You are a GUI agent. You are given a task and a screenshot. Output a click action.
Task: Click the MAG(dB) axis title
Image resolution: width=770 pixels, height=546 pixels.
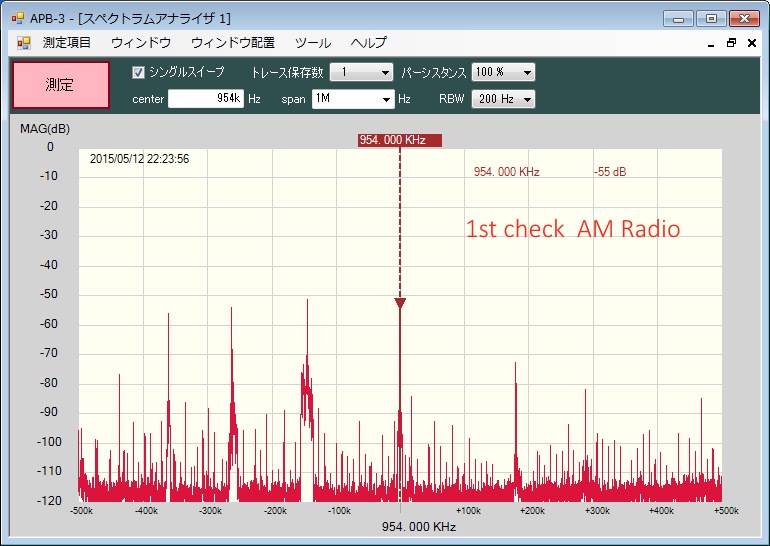pyautogui.click(x=45, y=129)
